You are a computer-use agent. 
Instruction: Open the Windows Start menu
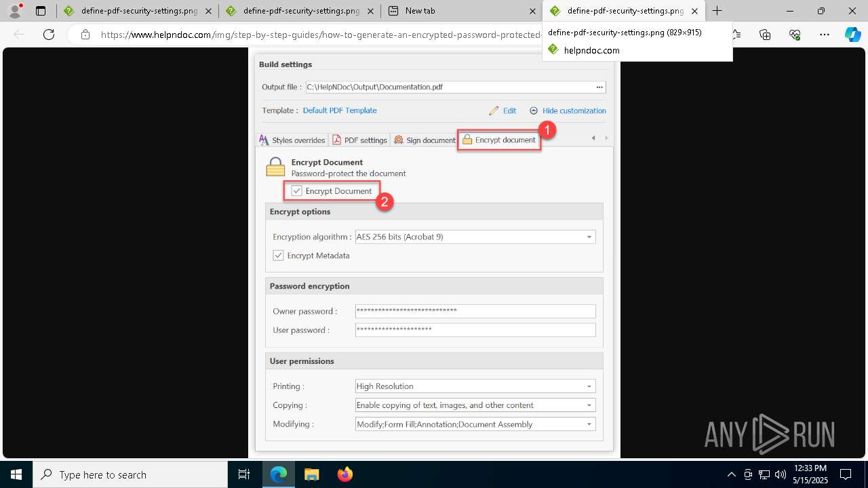(16, 474)
